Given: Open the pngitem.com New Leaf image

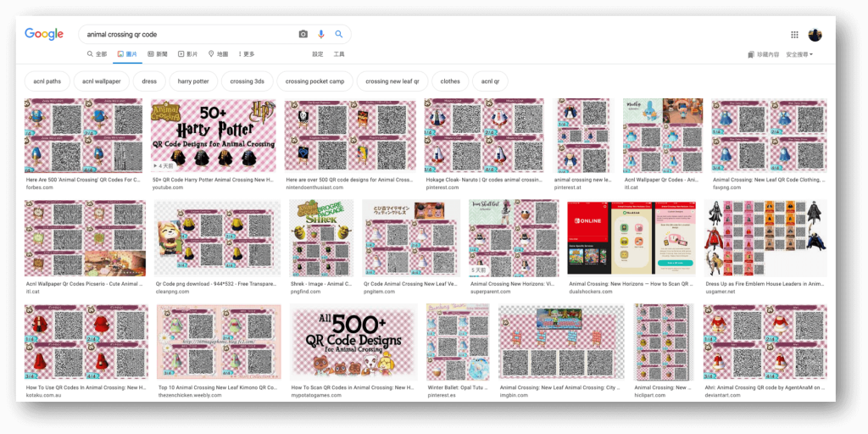Looking at the screenshot, I should [x=411, y=238].
